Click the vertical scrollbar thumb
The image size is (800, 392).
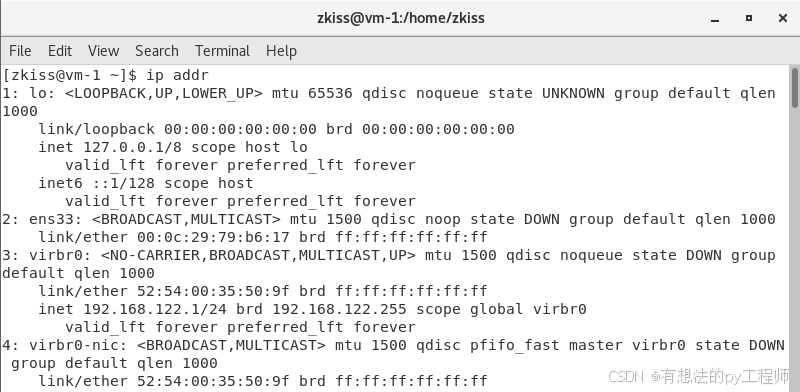coord(795,88)
